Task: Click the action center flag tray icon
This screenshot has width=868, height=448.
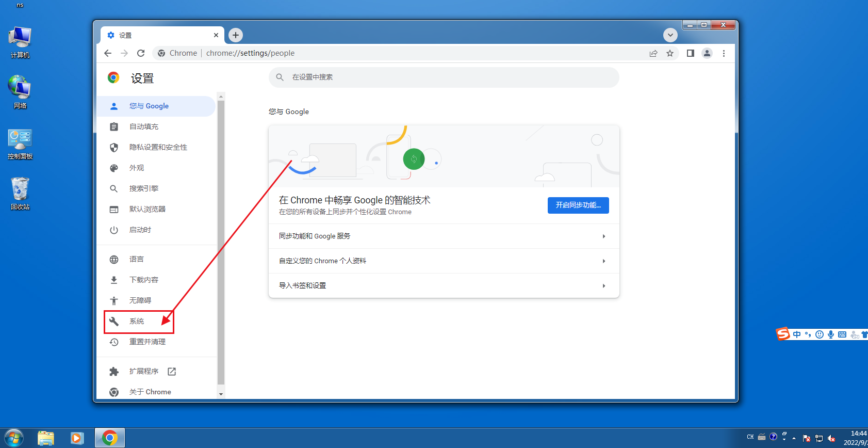Action: pyautogui.click(x=807, y=439)
